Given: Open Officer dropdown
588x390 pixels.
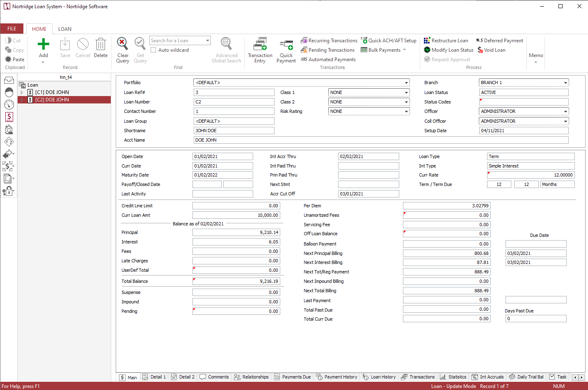Looking at the screenshot, I should click(x=565, y=111).
